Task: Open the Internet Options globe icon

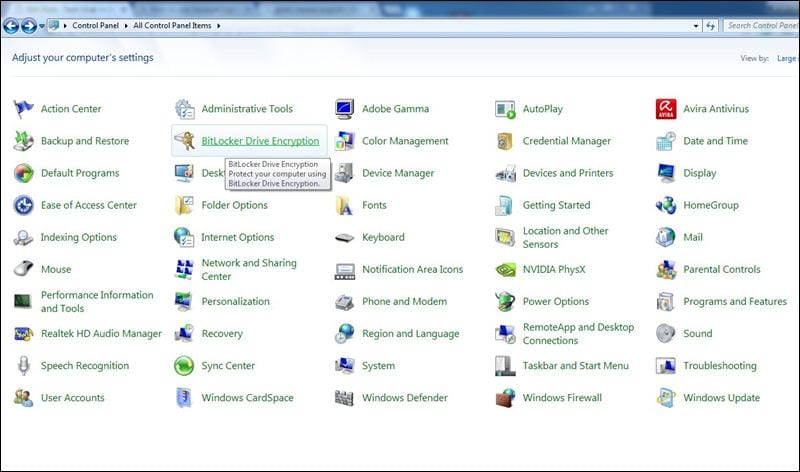Action: coord(184,237)
